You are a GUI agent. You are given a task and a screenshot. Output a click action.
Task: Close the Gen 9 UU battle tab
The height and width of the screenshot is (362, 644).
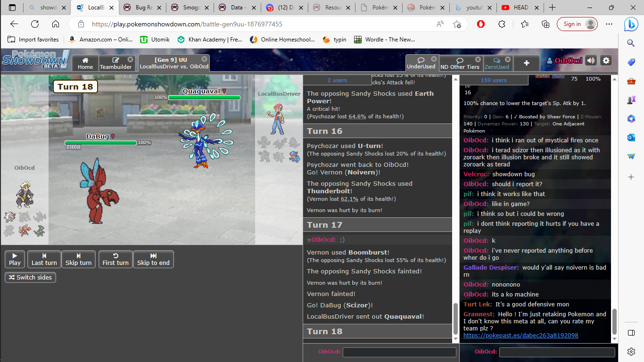[x=204, y=59]
